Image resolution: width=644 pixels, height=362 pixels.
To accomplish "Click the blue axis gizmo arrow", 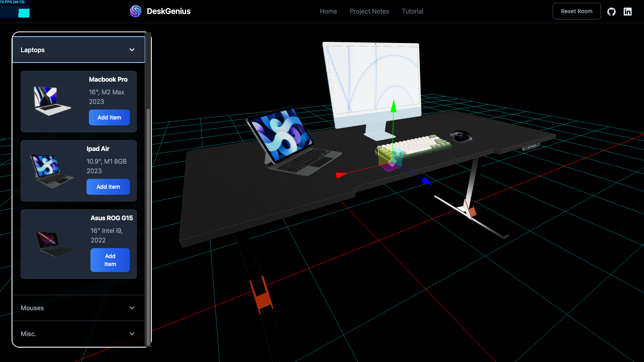I will [x=426, y=181].
